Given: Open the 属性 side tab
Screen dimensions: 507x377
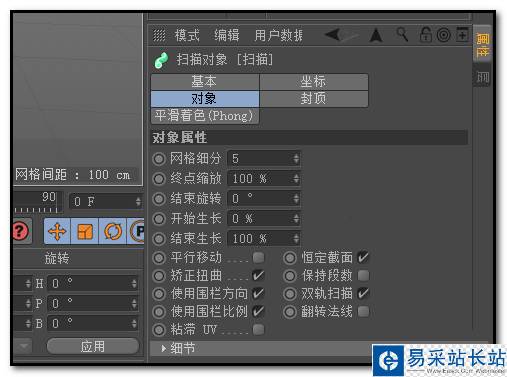Looking at the screenshot, I should click(x=482, y=44).
